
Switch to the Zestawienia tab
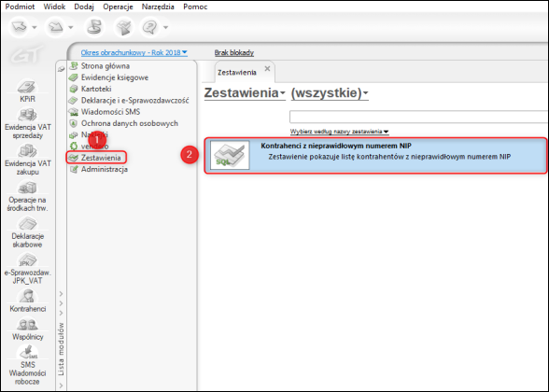click(237, 73)
